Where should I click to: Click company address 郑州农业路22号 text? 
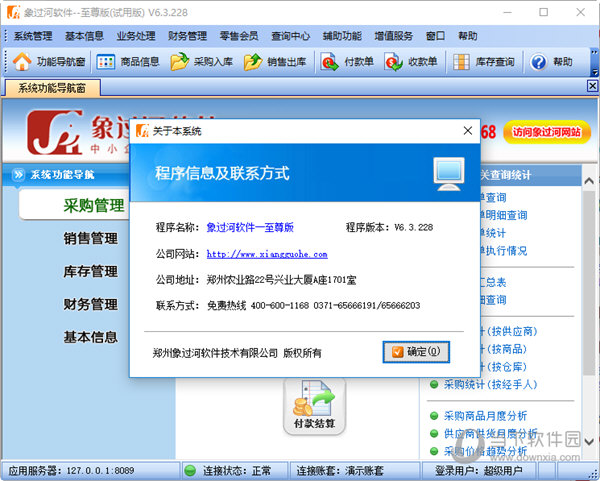[281, 280]
